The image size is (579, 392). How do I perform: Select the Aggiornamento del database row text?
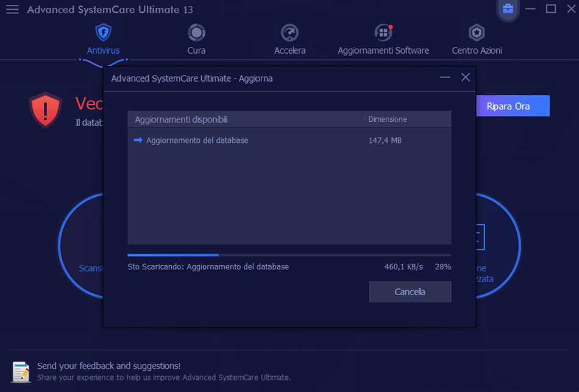[x=197, y=140]
